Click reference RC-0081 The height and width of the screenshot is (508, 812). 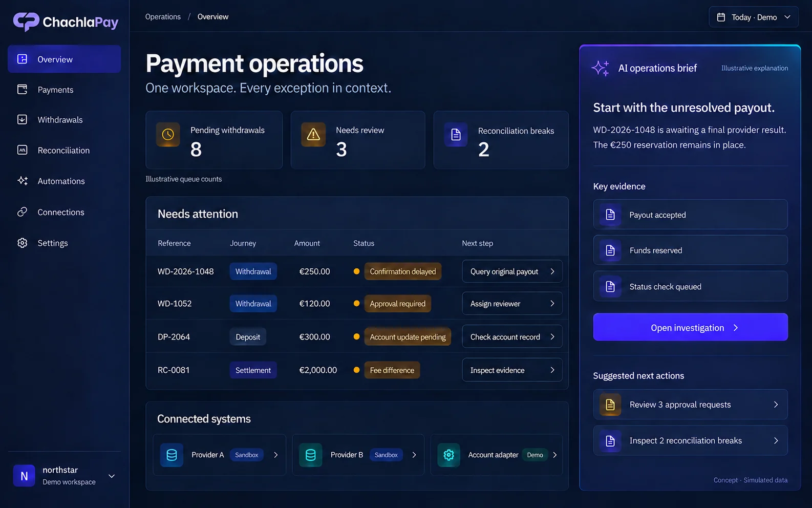click(x=174, y=370)
